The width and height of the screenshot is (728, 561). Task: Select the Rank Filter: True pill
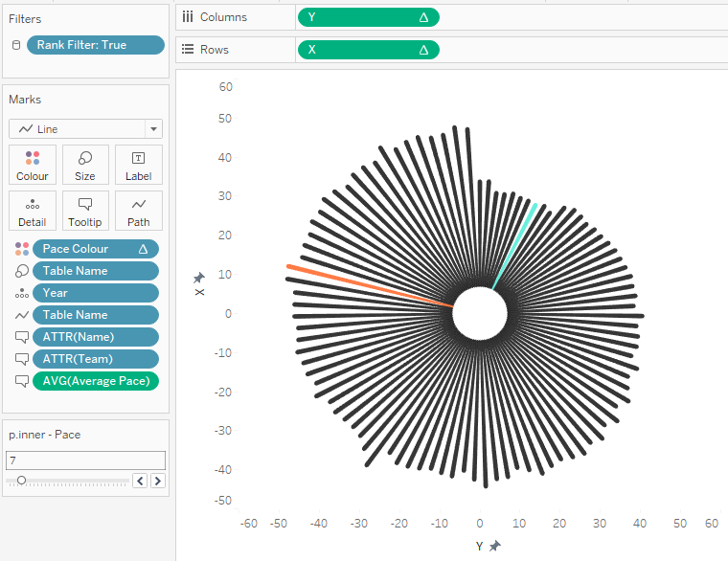coord(95,45)
